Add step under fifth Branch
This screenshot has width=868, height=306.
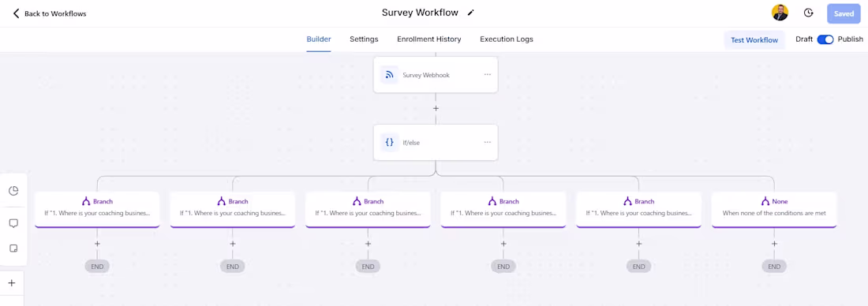(639, 244)
